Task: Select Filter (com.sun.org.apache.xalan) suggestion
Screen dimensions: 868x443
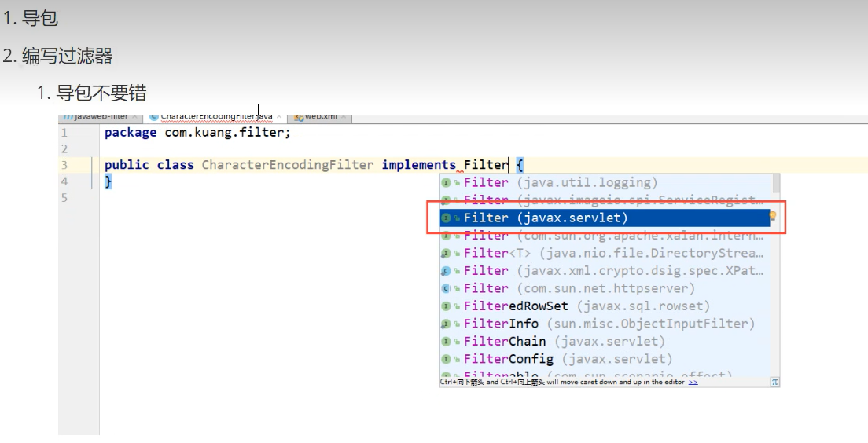Action: (605, 236)
